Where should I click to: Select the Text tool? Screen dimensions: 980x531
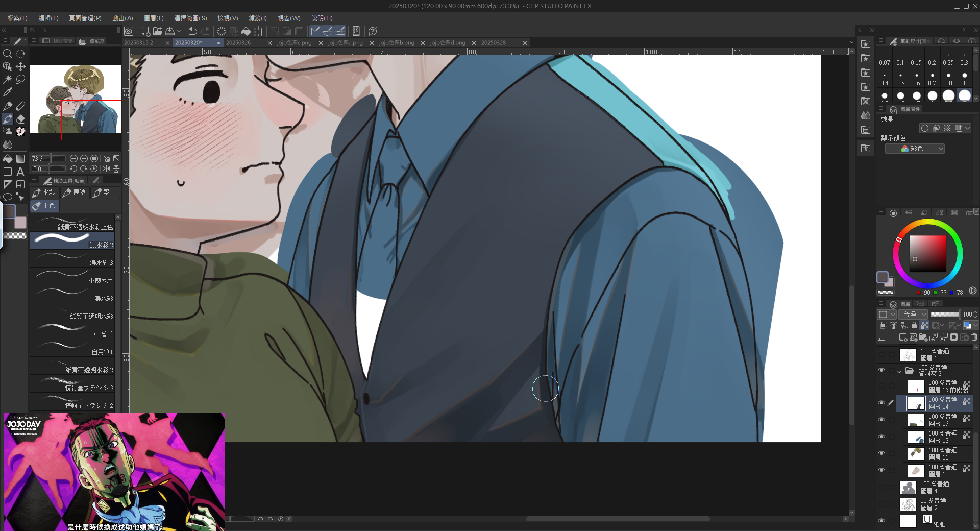20,172
